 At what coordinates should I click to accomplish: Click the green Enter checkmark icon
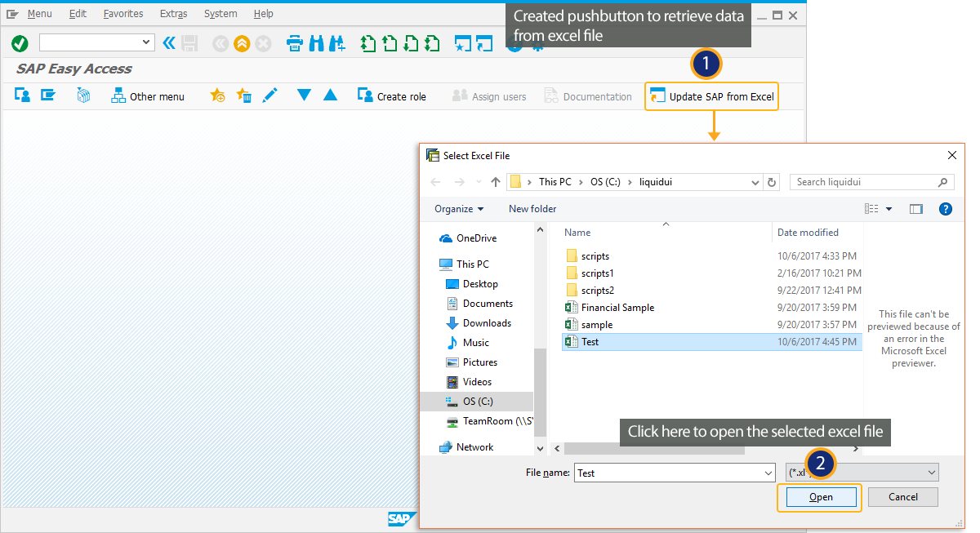point(20,43)
